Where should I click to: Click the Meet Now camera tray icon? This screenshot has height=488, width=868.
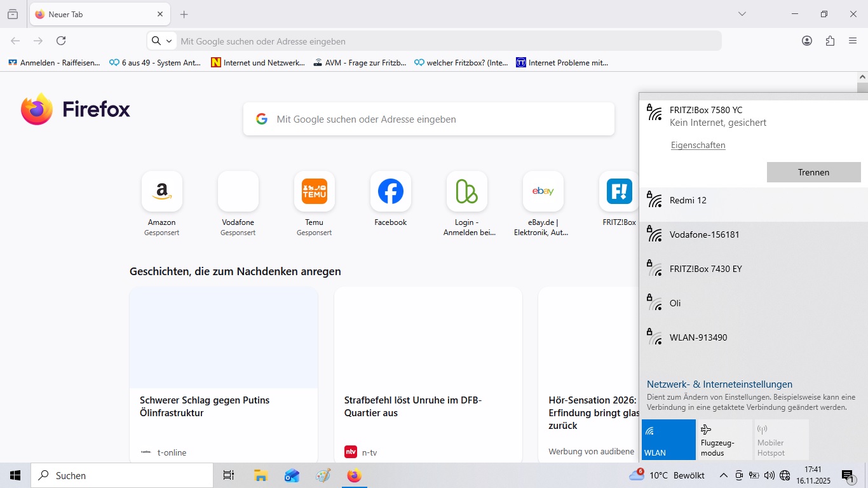point(739,475)
